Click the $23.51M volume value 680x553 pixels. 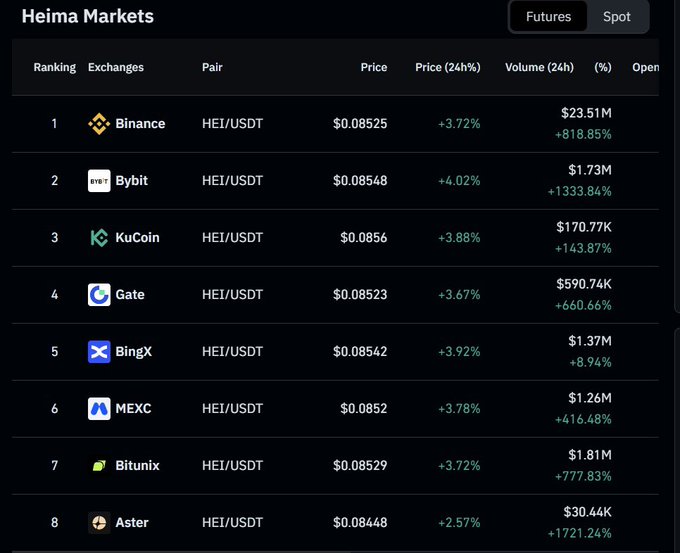[586, 113]
